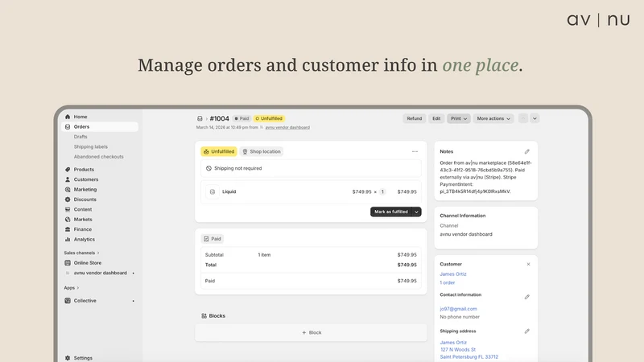The image size is (644, 362).
Task: Open the Print dropdown
Action: point(459,118)
